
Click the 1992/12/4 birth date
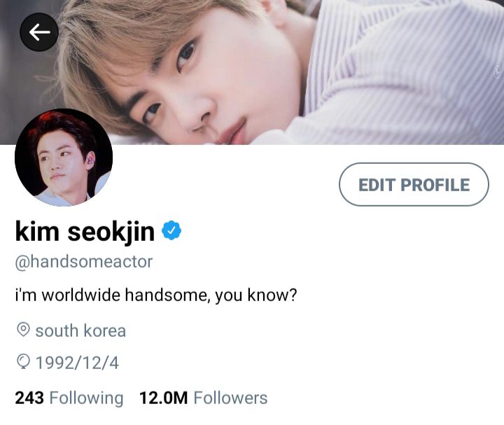click(x=77, y=363)
